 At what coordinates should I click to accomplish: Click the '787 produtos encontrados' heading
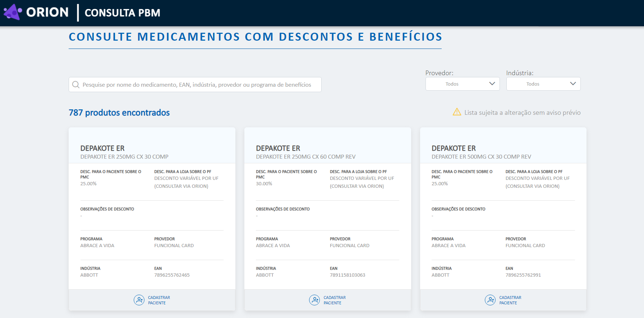[119, 113]
